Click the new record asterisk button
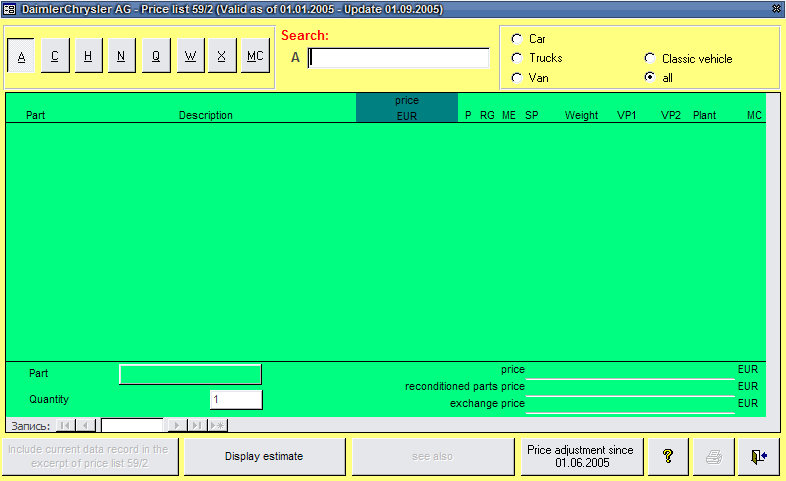786x481 pixels. [x=218, y=425]
